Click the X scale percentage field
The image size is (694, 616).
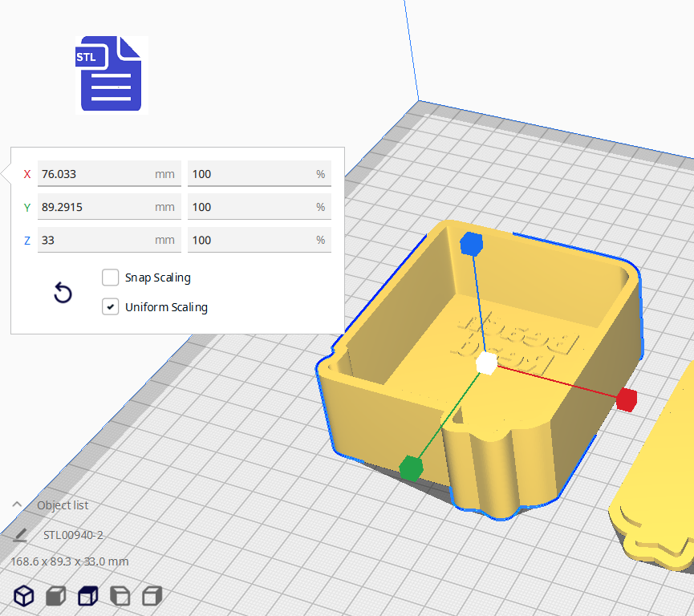(x=250, y=174)
